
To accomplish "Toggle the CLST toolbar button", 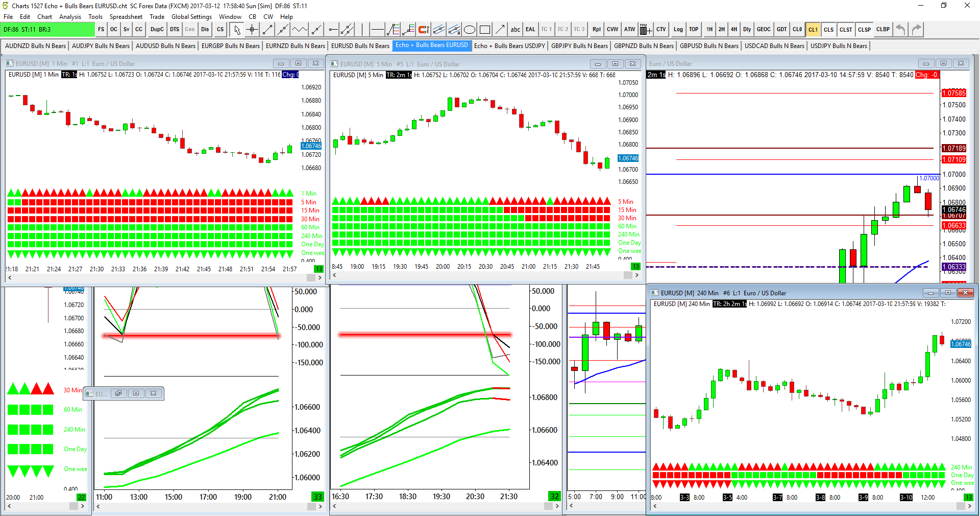I will (846, 30).
